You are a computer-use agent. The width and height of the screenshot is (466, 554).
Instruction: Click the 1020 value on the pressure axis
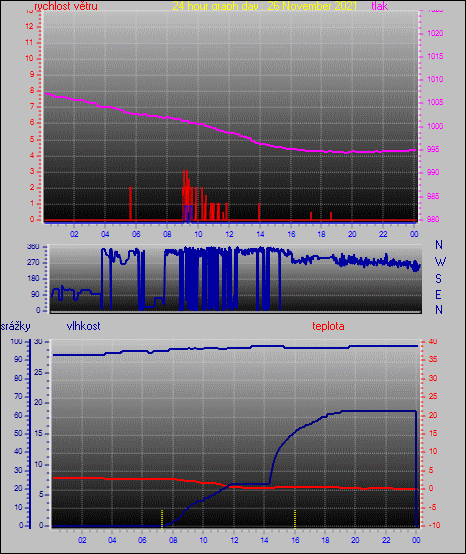(435, 33)
